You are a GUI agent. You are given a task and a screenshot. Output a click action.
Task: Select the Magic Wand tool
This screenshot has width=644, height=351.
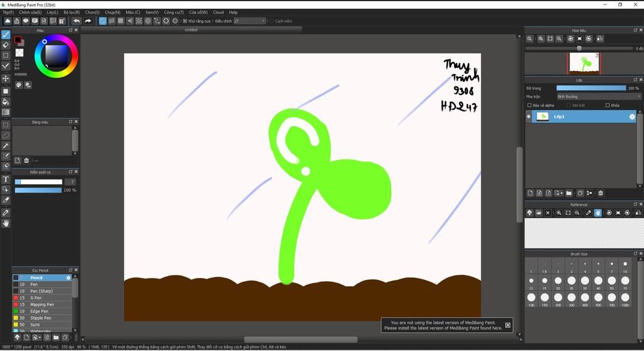(x=6, y=145)
